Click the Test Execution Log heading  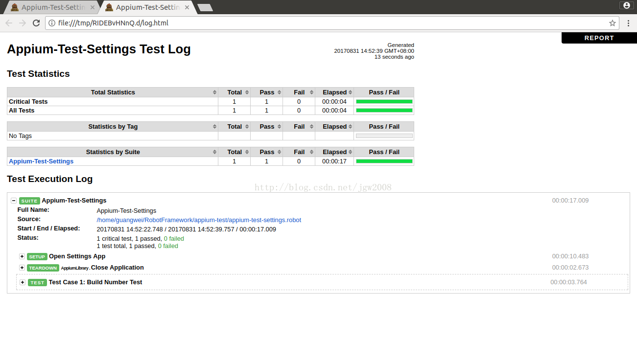pos(49,179)
